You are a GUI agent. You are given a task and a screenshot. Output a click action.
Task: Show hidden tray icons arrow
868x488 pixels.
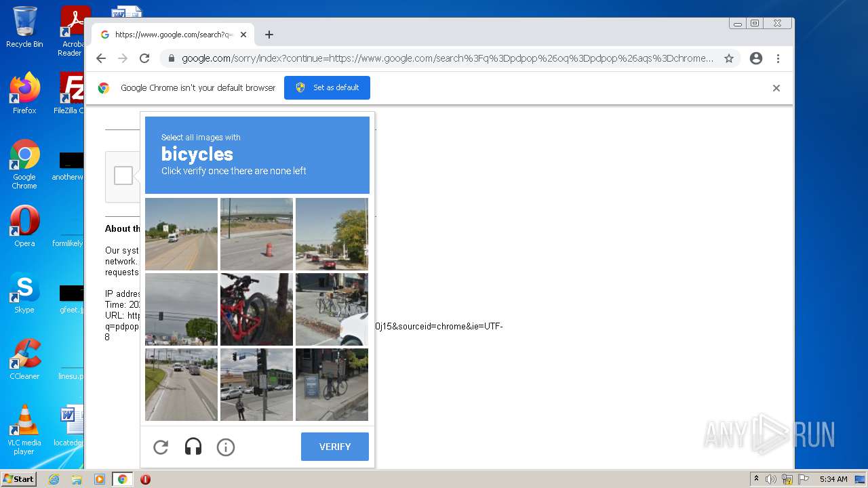(756, 479)
